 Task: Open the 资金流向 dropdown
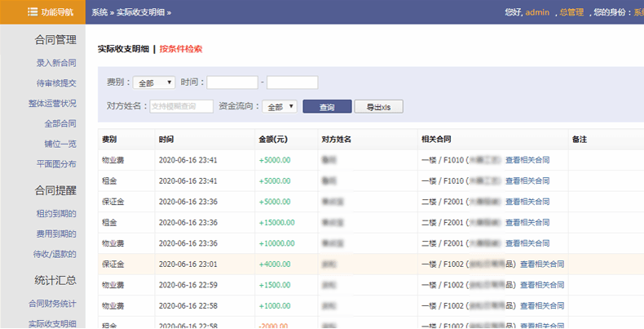(x=280, y=106)
